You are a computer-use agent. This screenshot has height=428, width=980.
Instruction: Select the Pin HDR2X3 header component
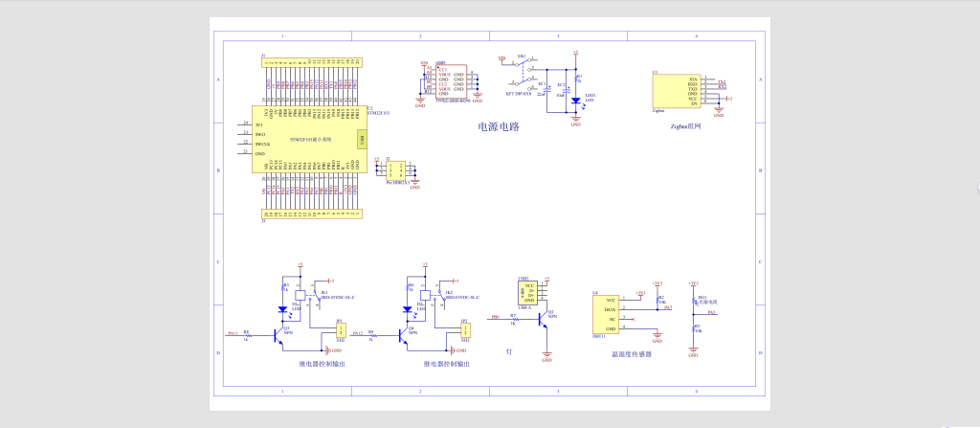(394, 171)
